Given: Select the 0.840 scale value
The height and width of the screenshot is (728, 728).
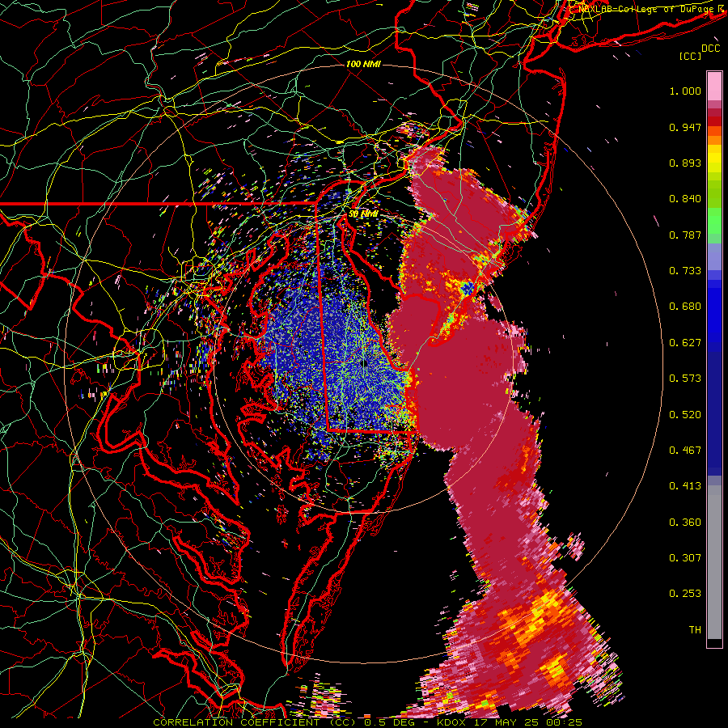Looking at the screenshot, I should tap(685, 199).
